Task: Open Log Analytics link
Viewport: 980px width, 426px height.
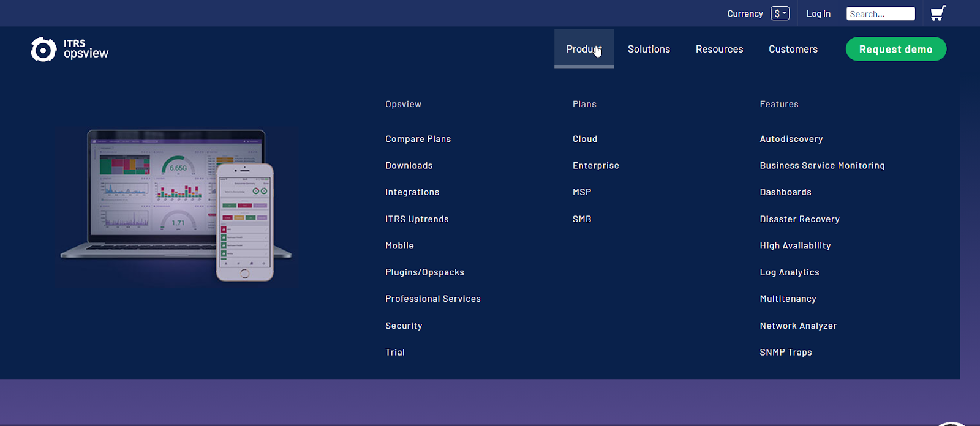Action: click(790, 272)
